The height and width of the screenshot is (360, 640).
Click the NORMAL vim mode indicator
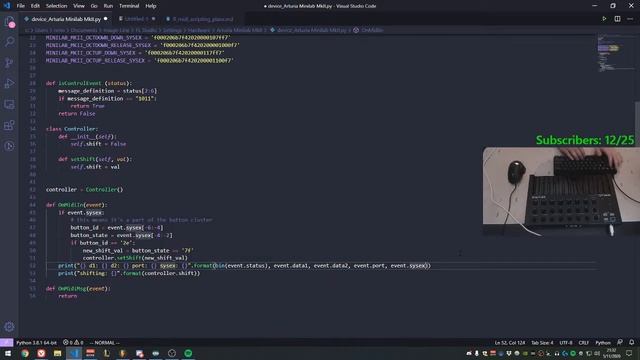pyautogui.click(x=104, y=342)
